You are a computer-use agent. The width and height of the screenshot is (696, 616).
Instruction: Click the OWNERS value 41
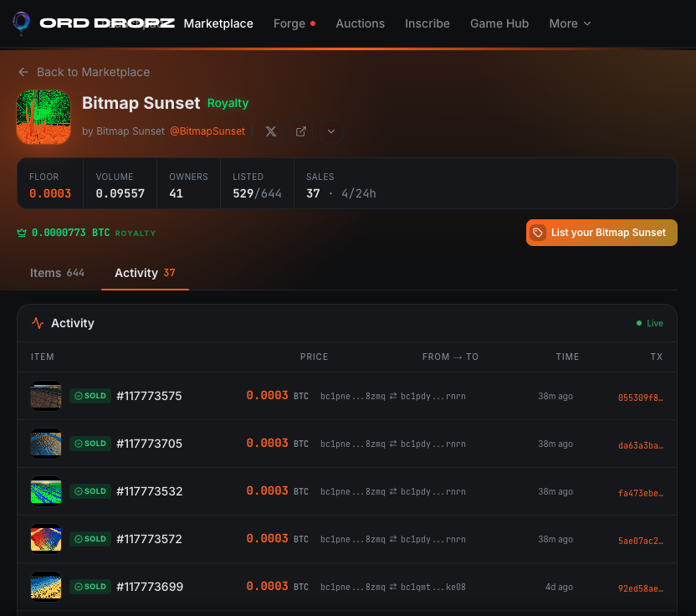176,193
